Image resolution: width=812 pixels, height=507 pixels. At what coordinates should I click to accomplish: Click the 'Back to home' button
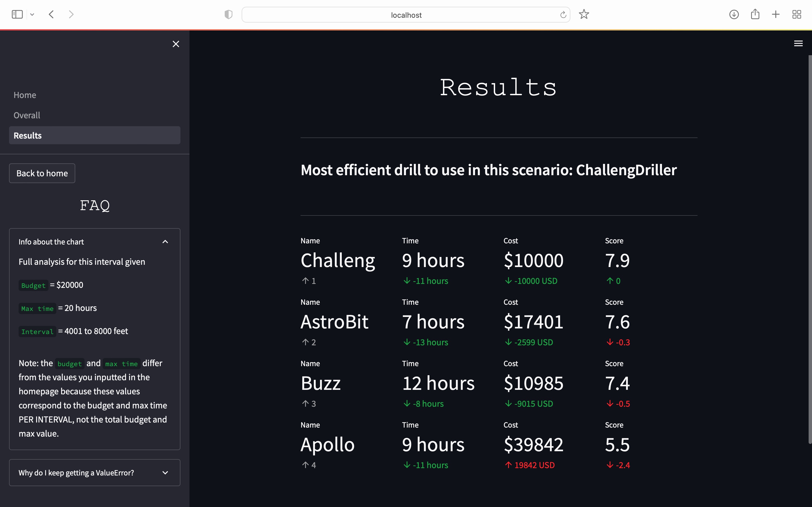42,173
